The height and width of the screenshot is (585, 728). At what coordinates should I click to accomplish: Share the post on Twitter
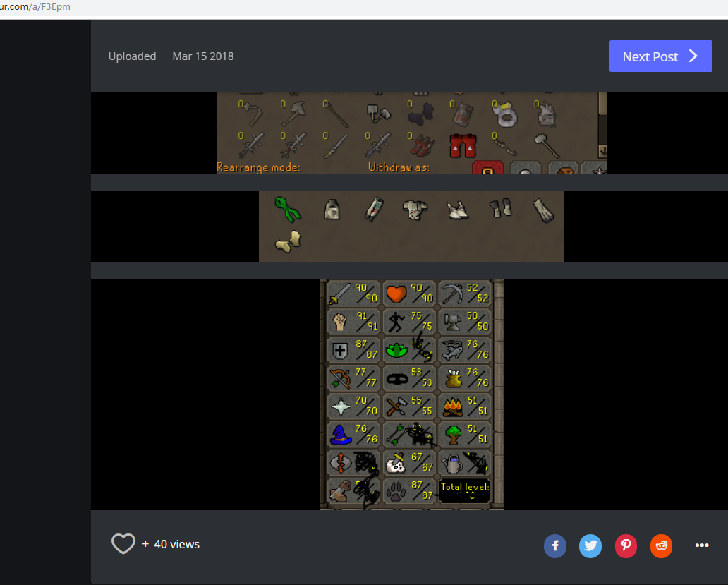point(590,546)
